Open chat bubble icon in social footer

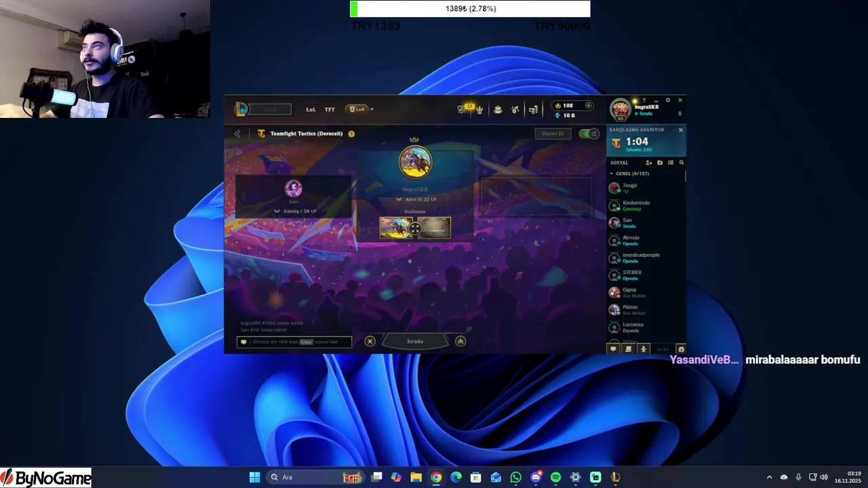pos(613,348)
